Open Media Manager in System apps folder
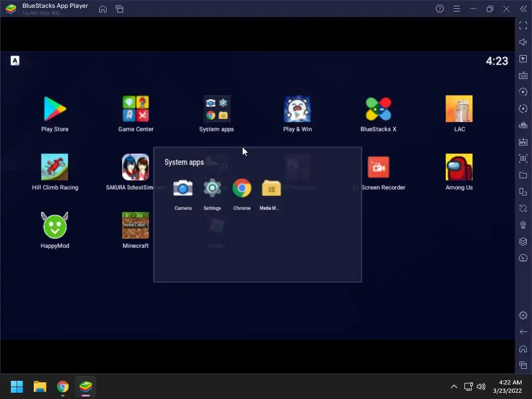Screen dimensions: 532x399 pyautogui.click(x=271, y=188)
